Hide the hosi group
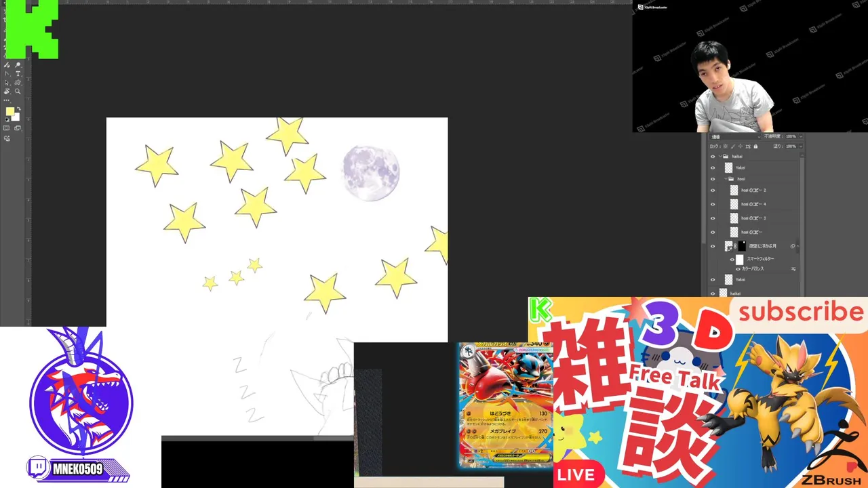868x488 pixels. [x=713, y=179]
